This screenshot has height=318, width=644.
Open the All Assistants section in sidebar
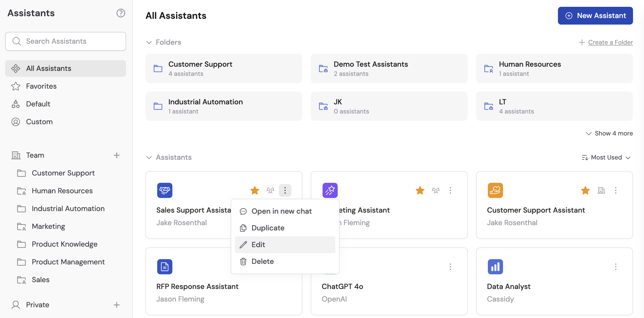point(49,68)
